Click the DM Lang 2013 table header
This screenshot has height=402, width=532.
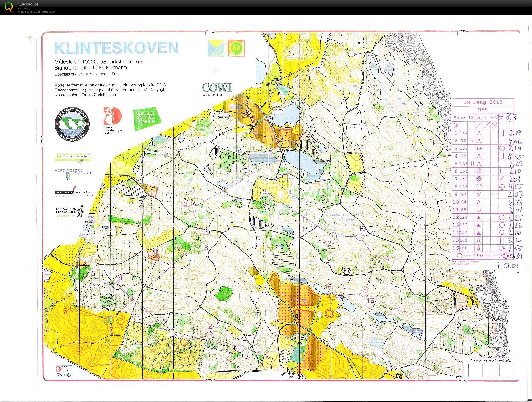coord(483,102)
